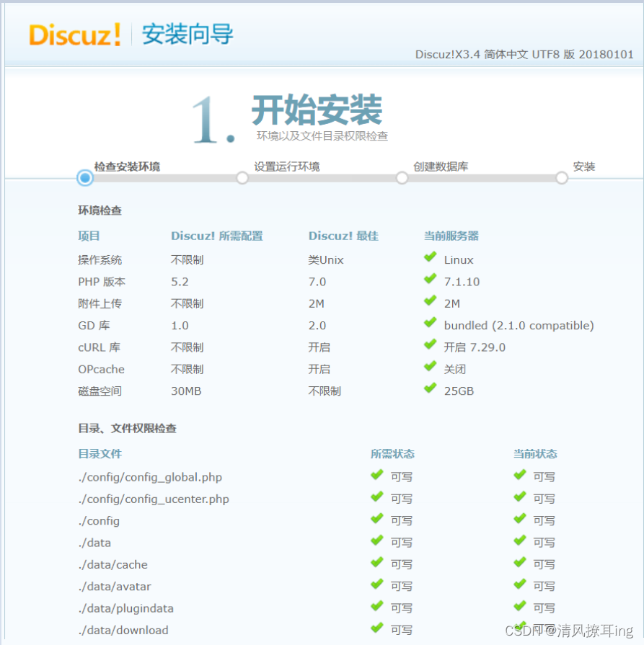Image resolution: width=644 pixels, height=645 pixels.
Task: Click the 所需状态 column header
Action: [x=392, y=454]
